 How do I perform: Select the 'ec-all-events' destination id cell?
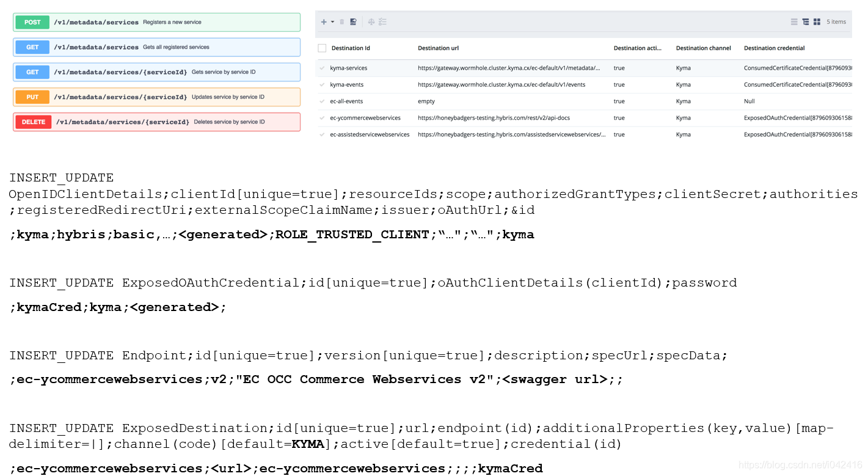(348, 101)
